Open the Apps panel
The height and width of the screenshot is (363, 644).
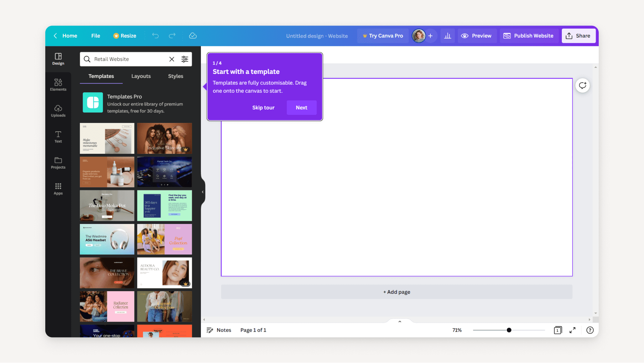(58, 189)
